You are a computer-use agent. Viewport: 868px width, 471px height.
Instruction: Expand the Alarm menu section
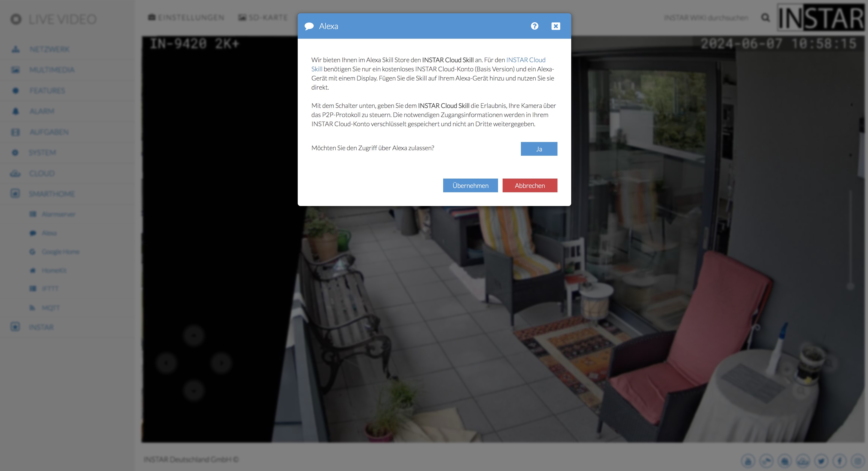(41, 111)
